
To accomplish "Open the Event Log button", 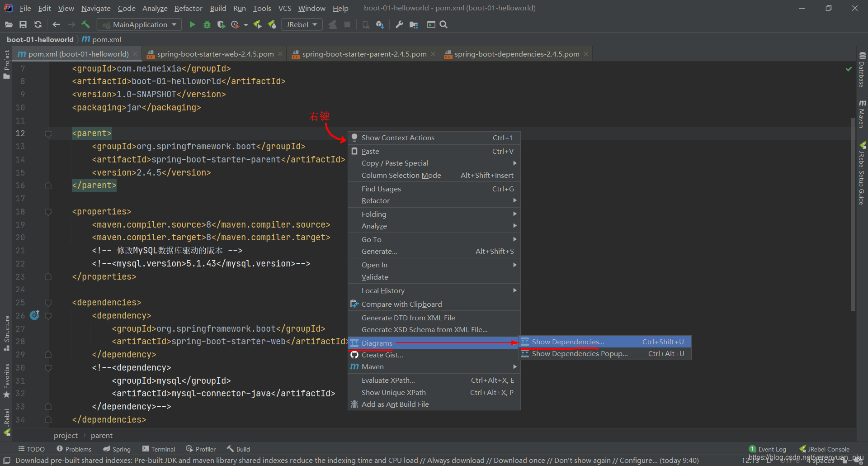I will tap(768, 449).
